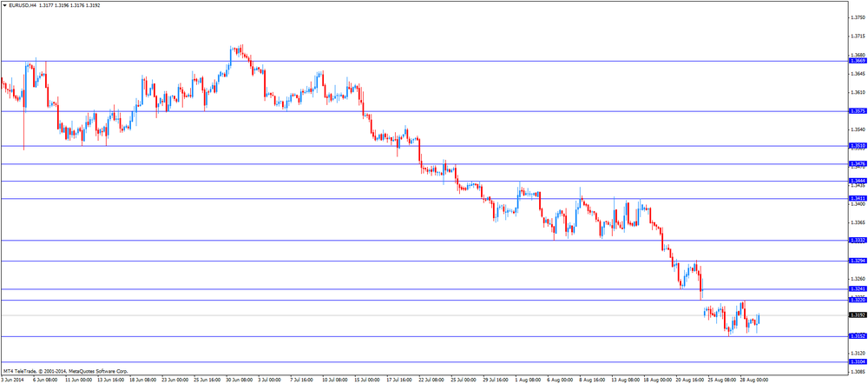Click the 18 Jun 08:00 time label

point(141,381)
